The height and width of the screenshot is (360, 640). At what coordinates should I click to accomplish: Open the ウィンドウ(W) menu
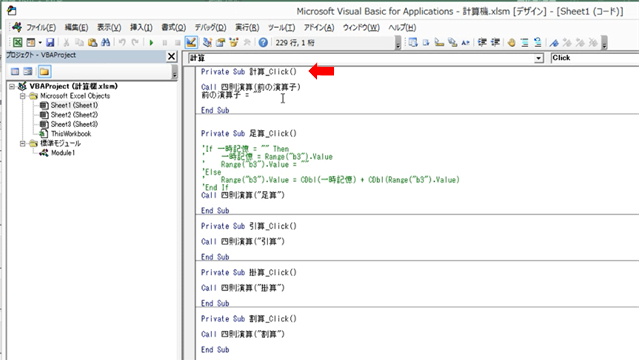point(361,27)
